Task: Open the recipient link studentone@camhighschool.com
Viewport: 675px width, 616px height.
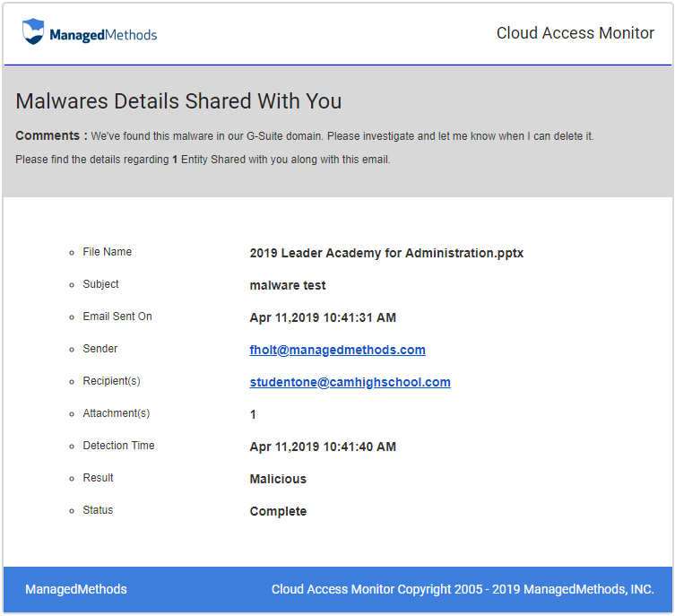Action: tap(350, 382)
